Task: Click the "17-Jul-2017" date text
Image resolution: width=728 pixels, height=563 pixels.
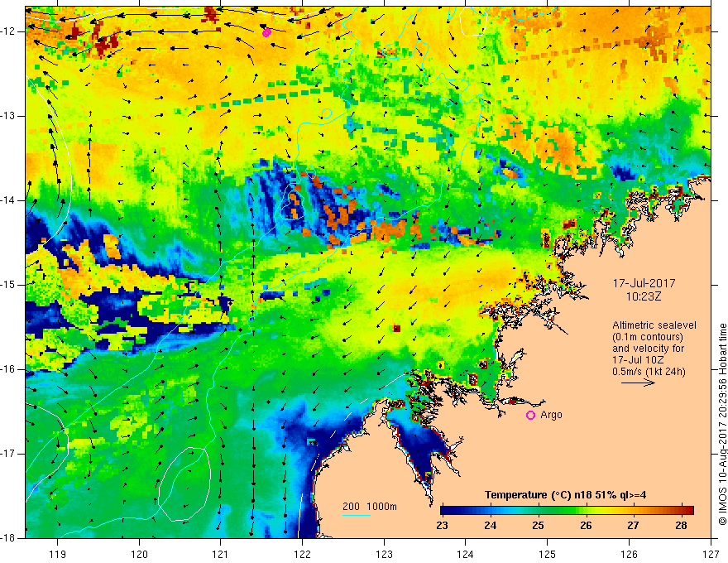Action: 644,283
